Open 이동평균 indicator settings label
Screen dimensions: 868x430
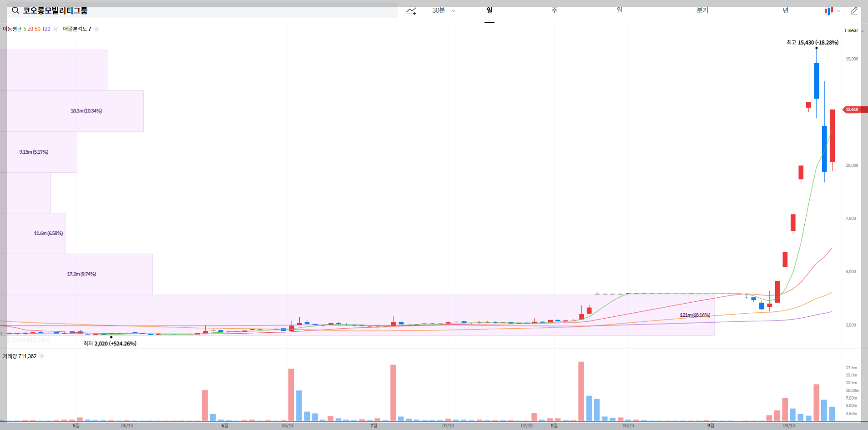[26, 29]
